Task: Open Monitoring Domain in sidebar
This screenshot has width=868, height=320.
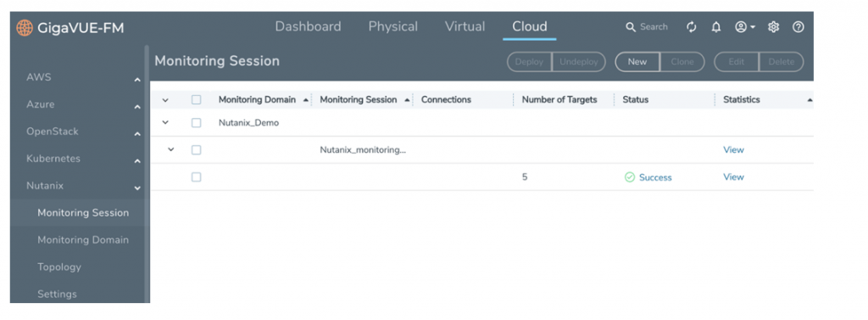Action: tap(83, 240)
